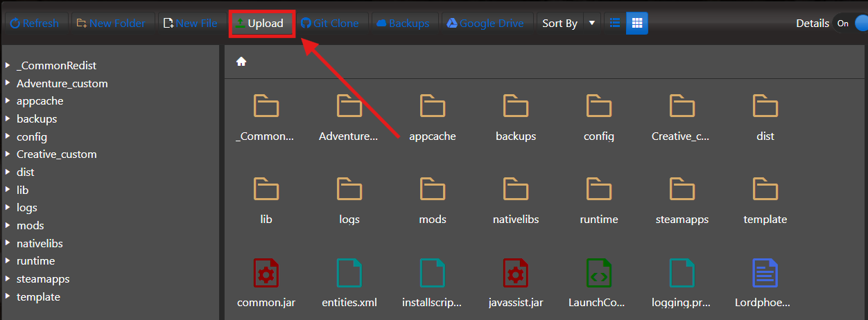The image size is (868, 320).
Task: Click the home breadcrumb icon
Action: tap(241, 62)
